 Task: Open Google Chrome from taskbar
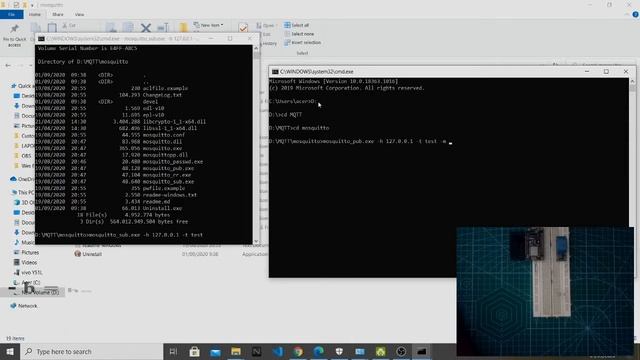tap(298, 351)
